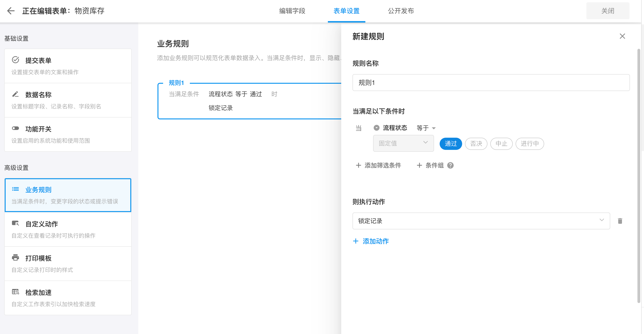Open the 等于 operator dropdown
This screenshot has width=644, height=334.
[426, 128]
